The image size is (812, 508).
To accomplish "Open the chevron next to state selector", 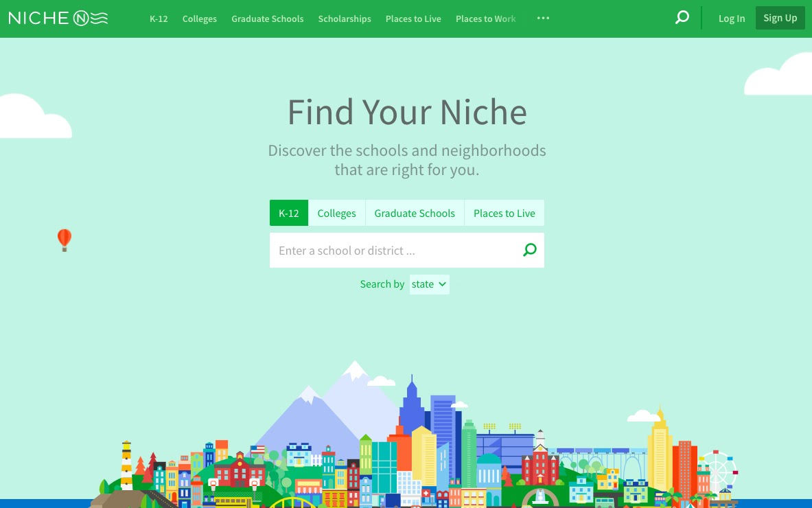I will [441, 284].
